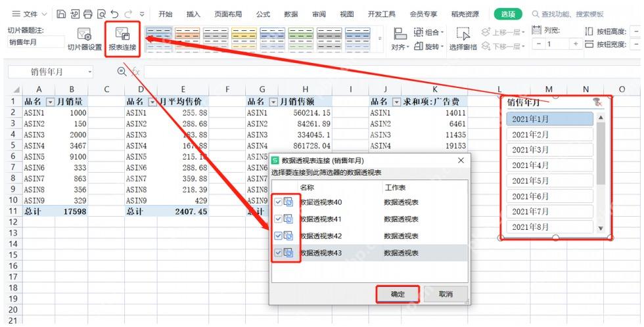Click the 切片器题注 caption input field
The image size is (644, 327).
[x=36, y=42]
